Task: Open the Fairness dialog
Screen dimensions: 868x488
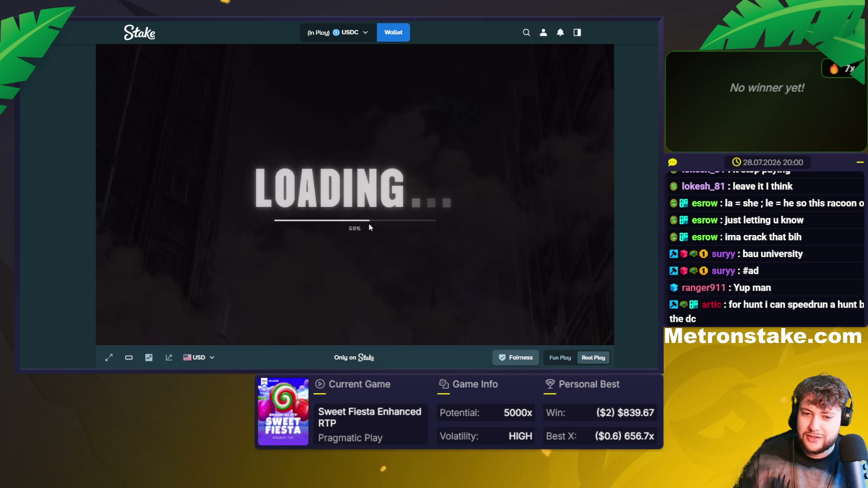Action: (515, 357)
